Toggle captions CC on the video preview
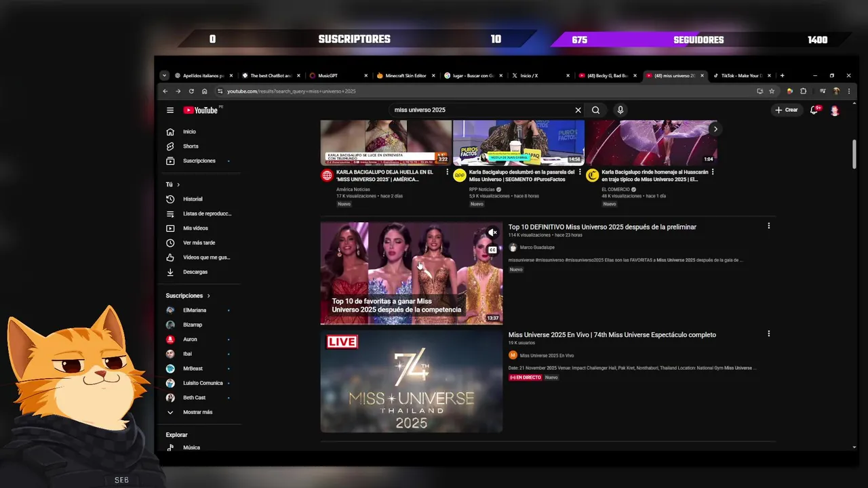The height and width of the screenshot is (488, 868). tap(493, 250)
